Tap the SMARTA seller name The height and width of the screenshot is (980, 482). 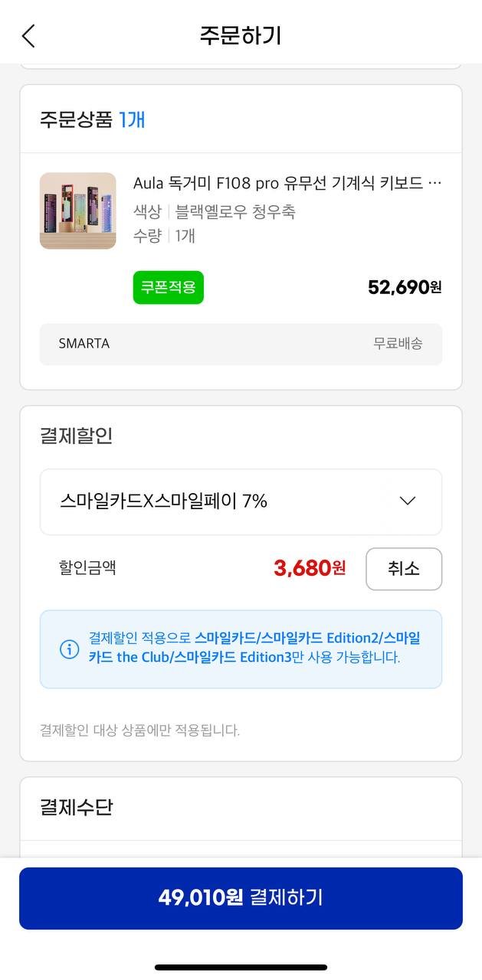[x=84, y=344]
